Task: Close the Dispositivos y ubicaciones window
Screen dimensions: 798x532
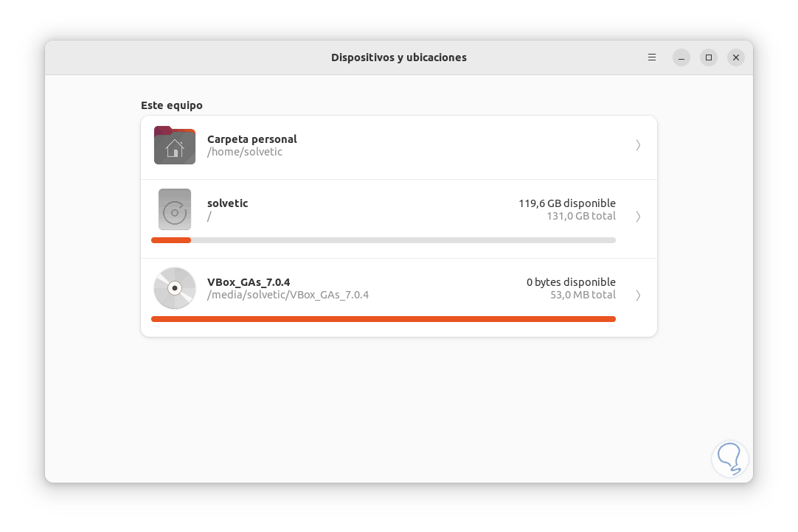Action: [x=736, y=57]
